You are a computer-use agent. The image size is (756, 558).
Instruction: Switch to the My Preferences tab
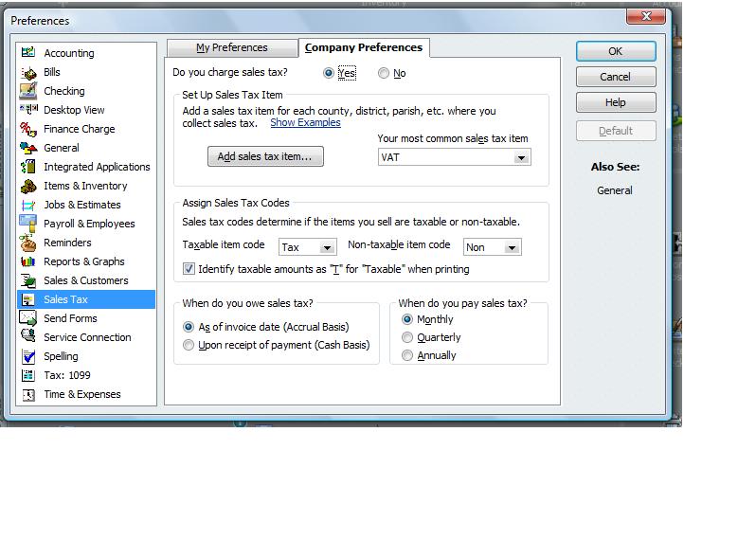[x=232, y=47]
